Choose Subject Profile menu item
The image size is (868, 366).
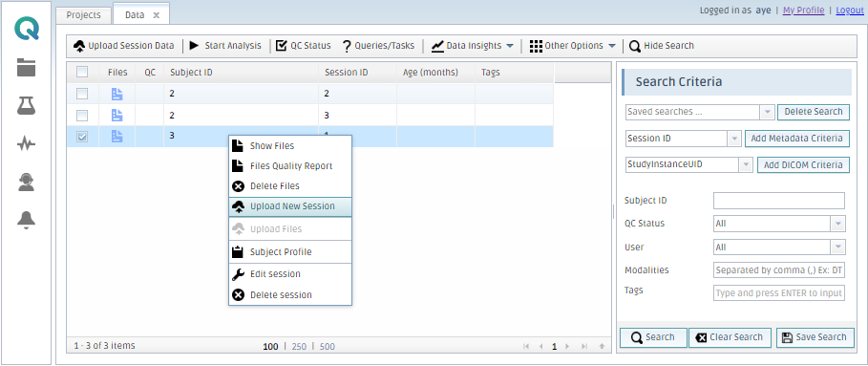point(290,252)
